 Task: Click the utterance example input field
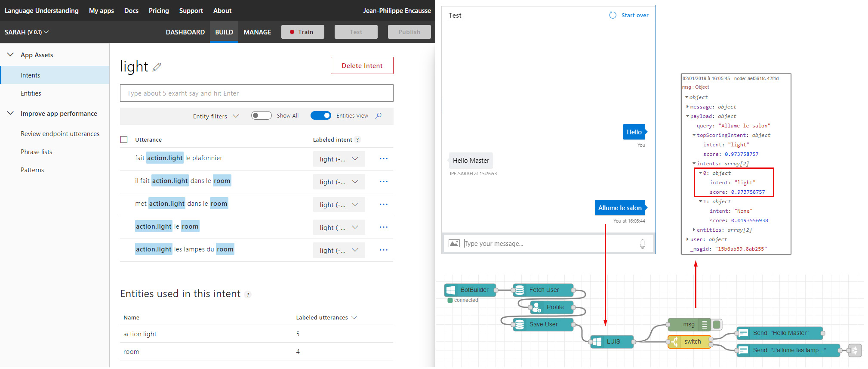tap(256, 93)
